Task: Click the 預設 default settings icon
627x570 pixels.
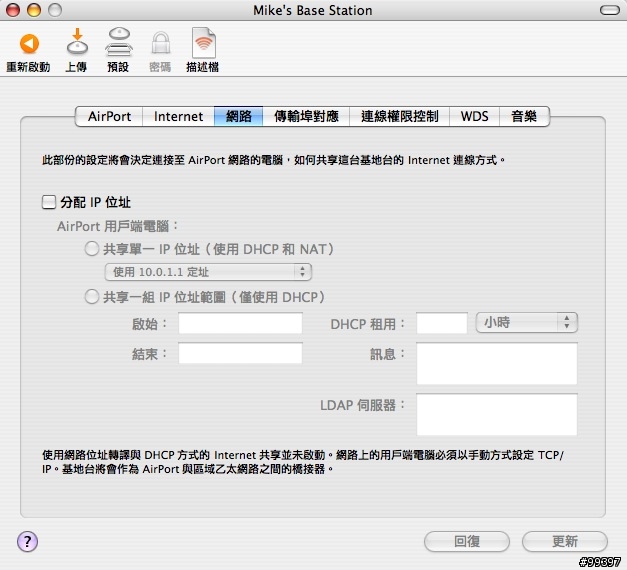Action: click(119, 42)
